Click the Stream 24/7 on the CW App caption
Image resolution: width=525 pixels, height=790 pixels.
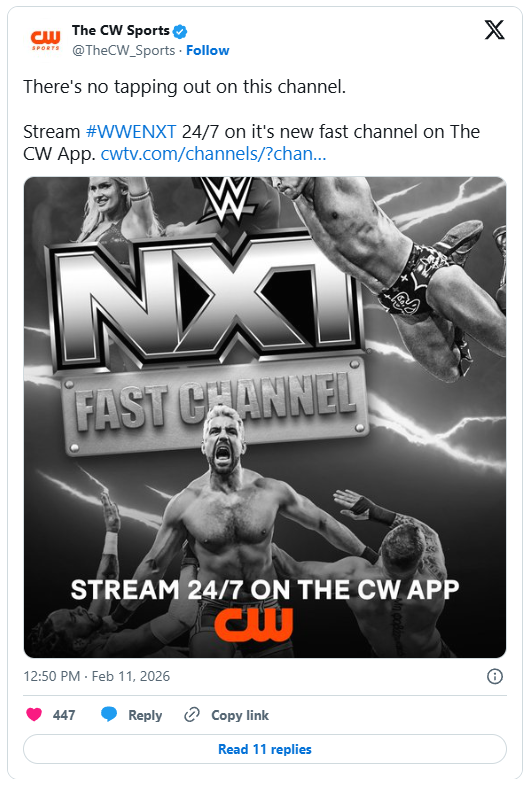[265, 589]
